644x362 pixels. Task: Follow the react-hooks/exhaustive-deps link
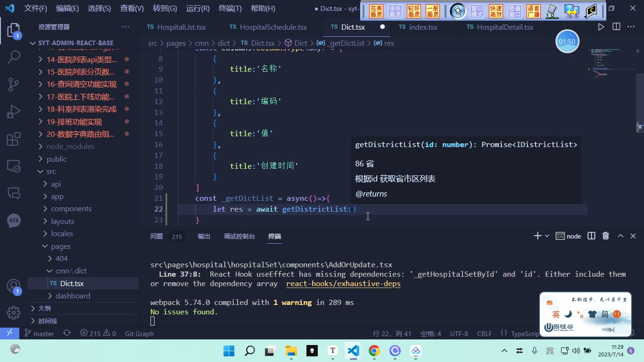pos(343,284)
